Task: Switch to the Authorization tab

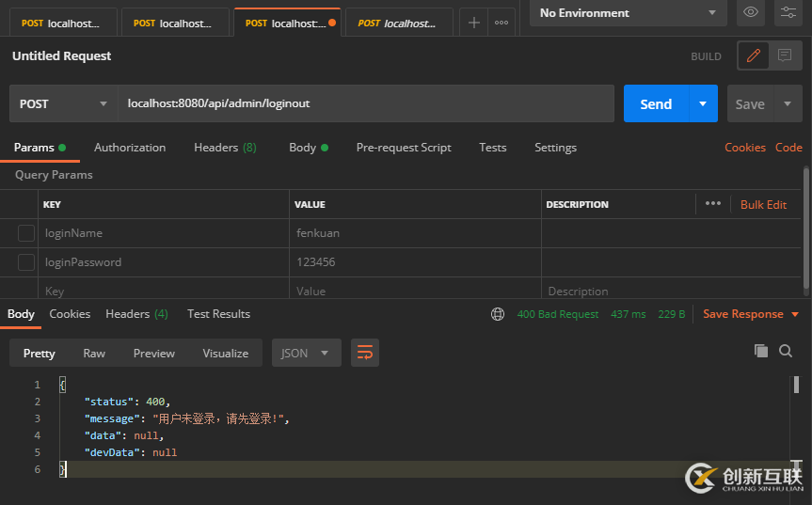Action: coord(130,148)
